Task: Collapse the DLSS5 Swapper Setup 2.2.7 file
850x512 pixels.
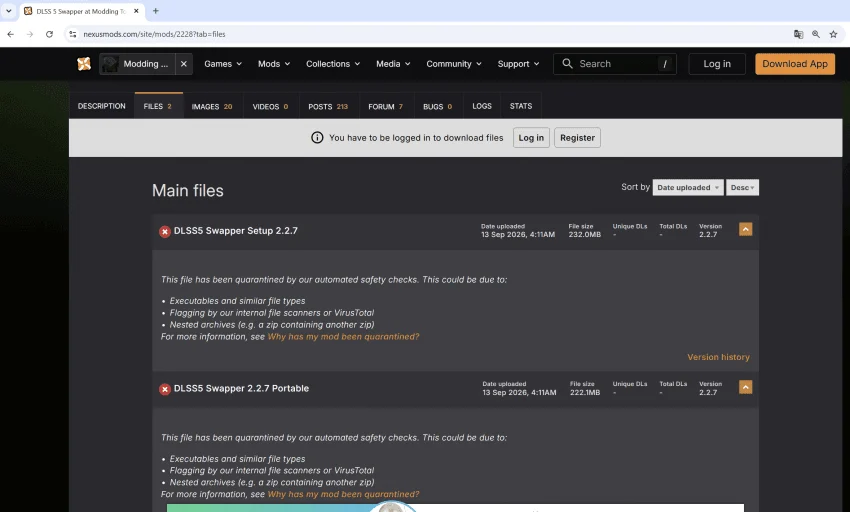Action: coord(745,229)
